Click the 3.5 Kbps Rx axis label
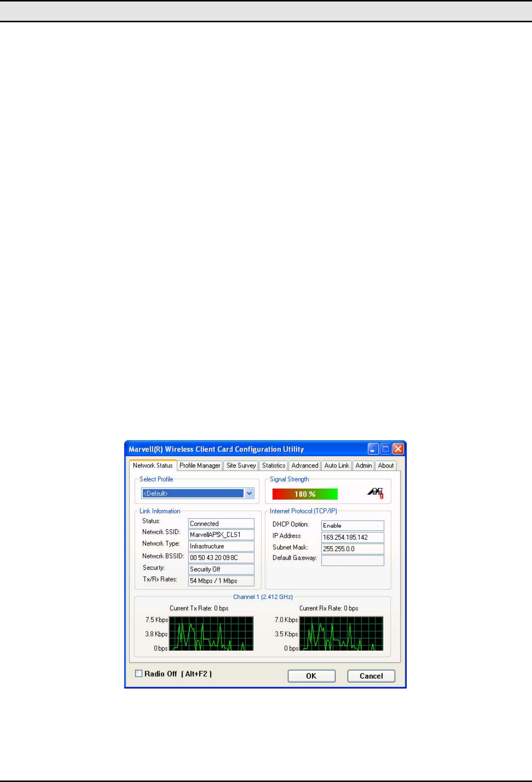The image size is (532, 782). click(x=286, y=634)
